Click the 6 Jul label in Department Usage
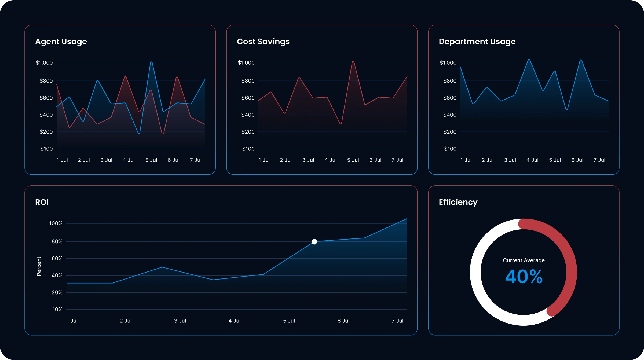 click(577, 160)
